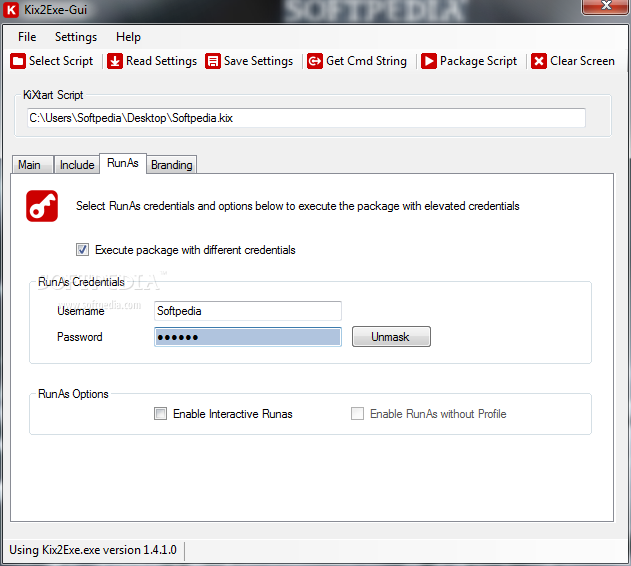Click the red RunAs key icon
631x566 pixels.
point(42,206)
